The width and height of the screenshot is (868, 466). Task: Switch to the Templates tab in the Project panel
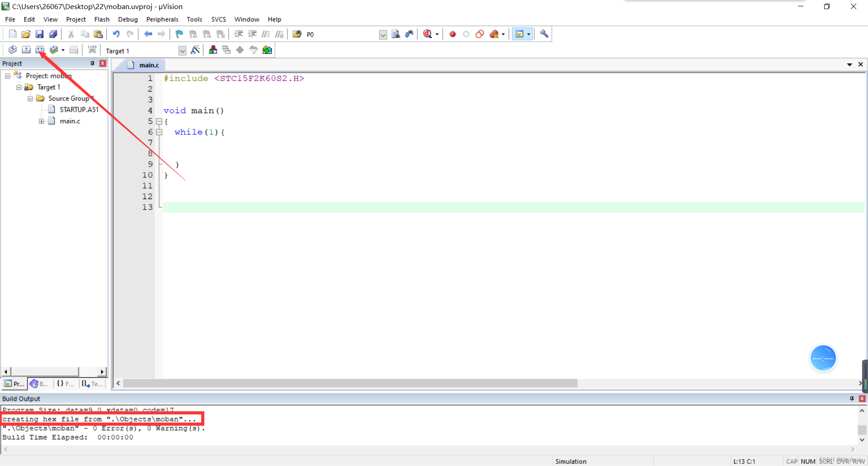point(93,384)
